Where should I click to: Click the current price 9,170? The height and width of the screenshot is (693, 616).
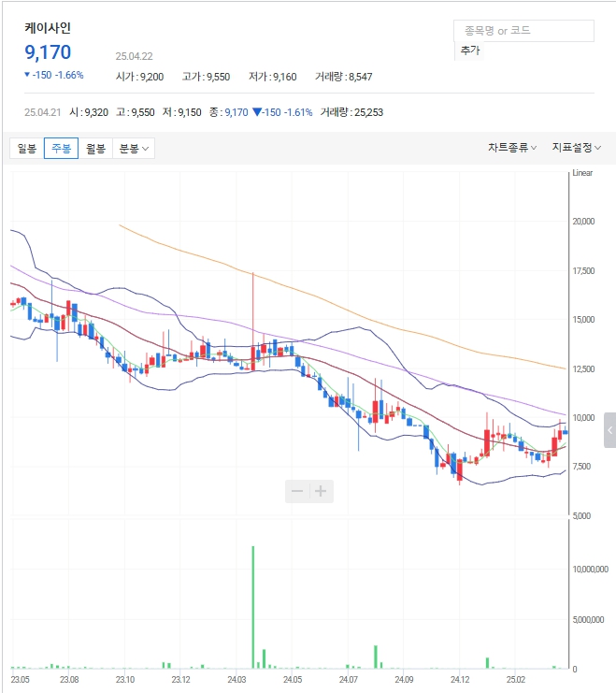48,52
